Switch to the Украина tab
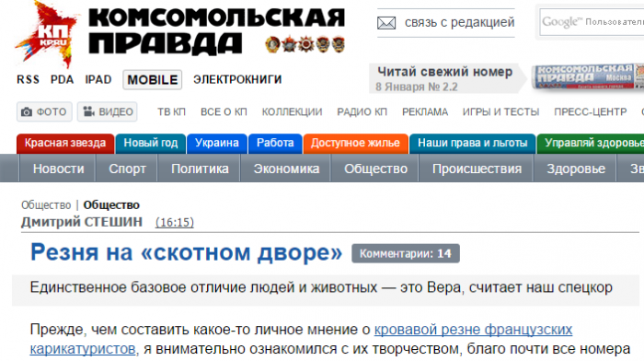The height and width of the screenshot is (361, 644). 217,144
